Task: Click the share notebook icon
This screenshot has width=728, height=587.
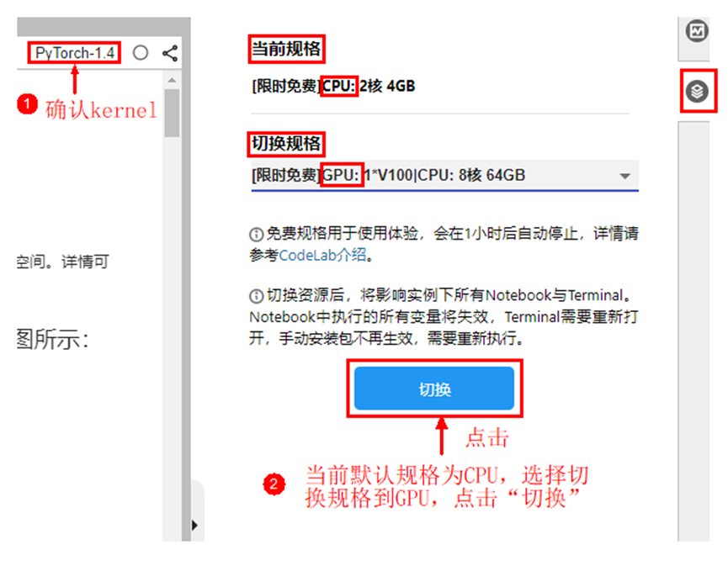Action: (x=170, y=53)
